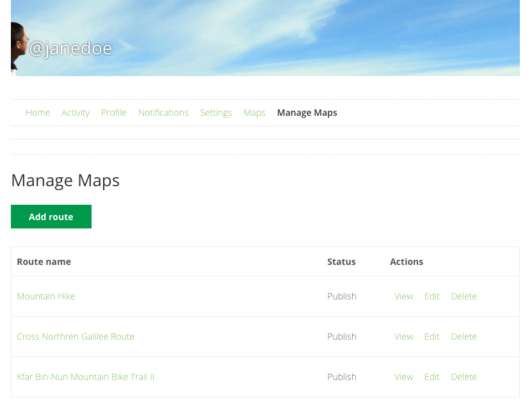Image resolution: width=532 pixels, height=414 pixels.
Task: Go to the Activity tab
Action: (76, 113)
